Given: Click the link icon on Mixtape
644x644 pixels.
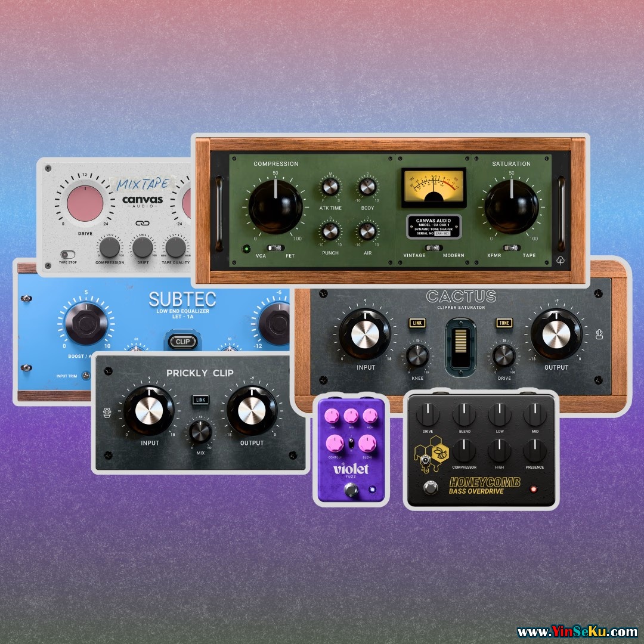Looking at the screenshot, I should point(142,223).
